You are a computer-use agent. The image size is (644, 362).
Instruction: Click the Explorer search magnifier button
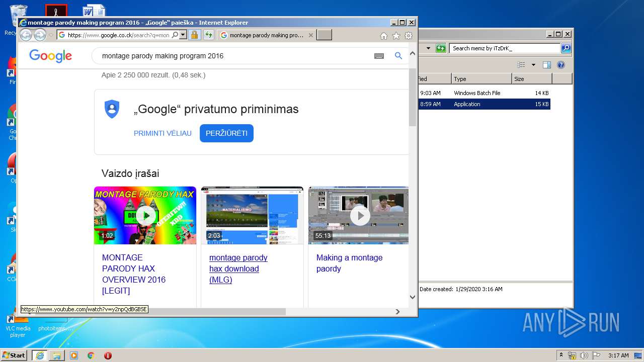click(x=566, y=48)
